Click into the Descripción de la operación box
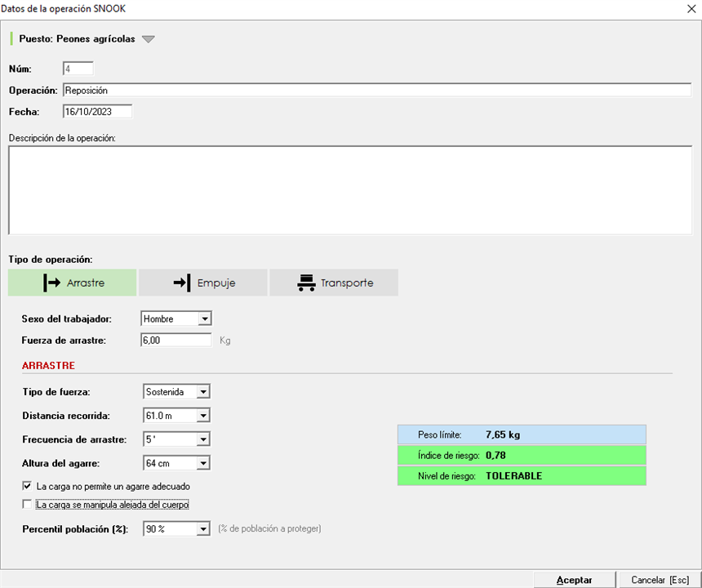The width and height of the screenshot is (702, 588). pos(349,190)
